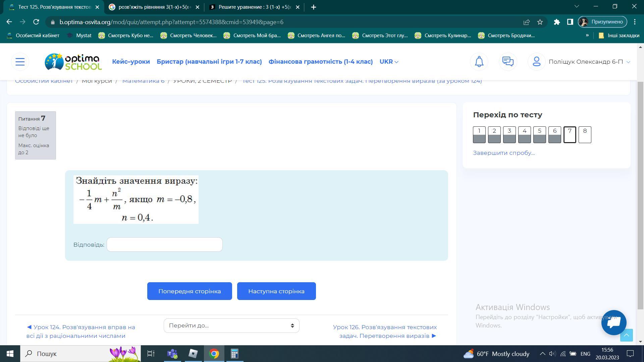Open the Chrome extensions puzzle icon

(557, 22)
